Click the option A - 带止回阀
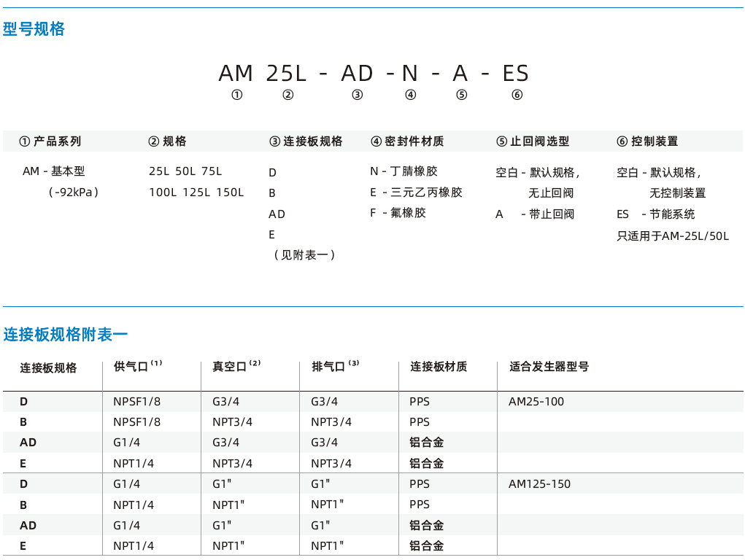 (535, 214)
